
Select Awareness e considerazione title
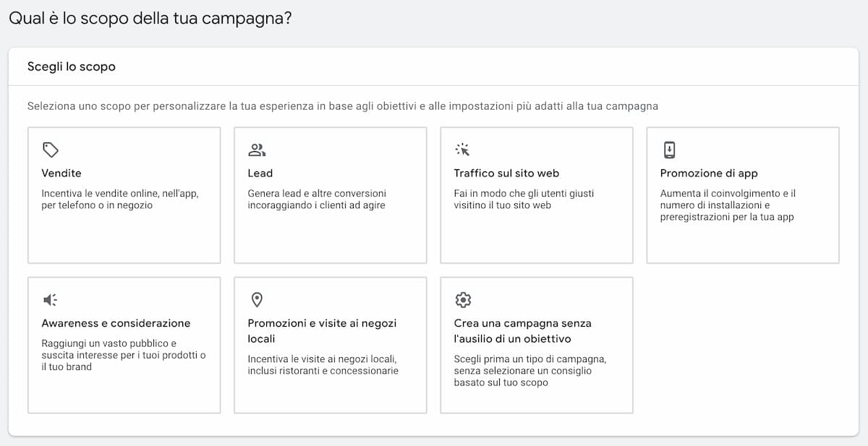(x=116, y=323)
